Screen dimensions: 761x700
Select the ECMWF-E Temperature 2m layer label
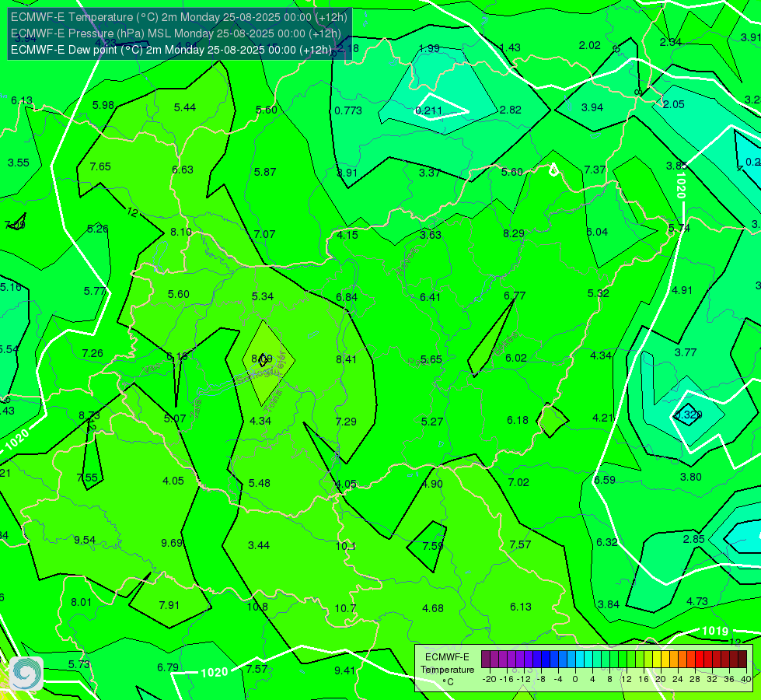click(179, 17)
